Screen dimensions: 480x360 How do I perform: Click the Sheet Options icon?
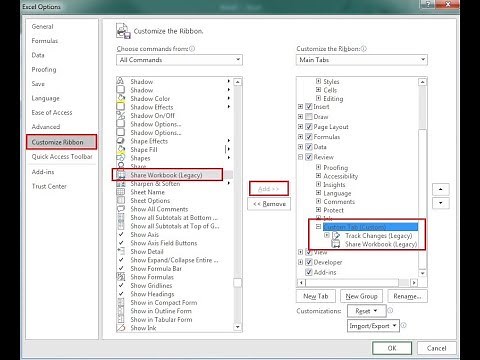click(121, 200)
